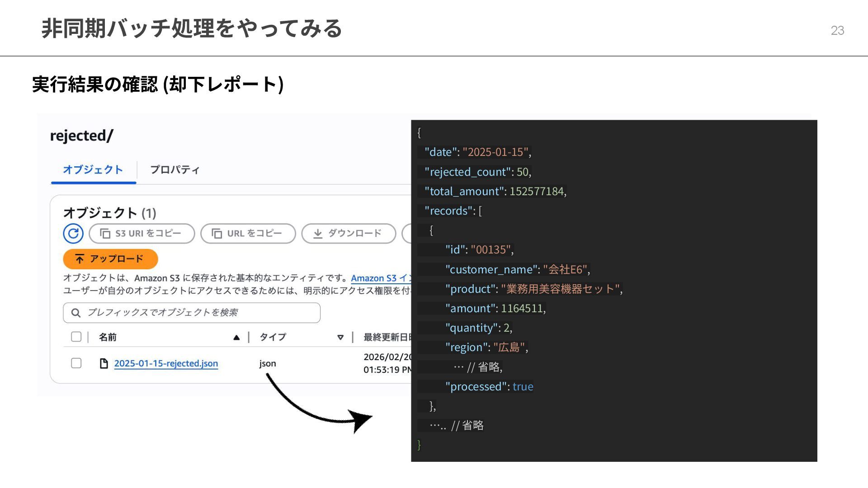This screenshot has height=488, width=868.
Task: Click copy icon in S3 URI button
Action: (105, 234)
